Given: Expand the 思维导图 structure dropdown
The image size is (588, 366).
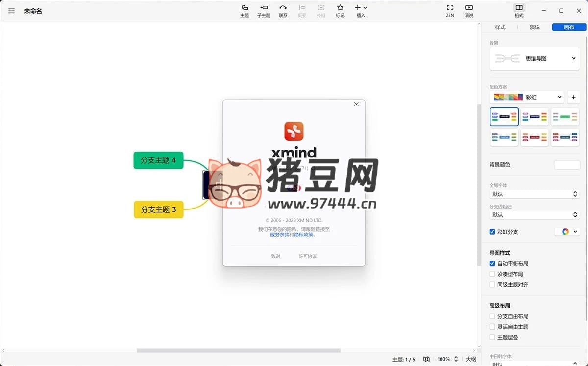Looking at the screenshot, I should (535, 58).
